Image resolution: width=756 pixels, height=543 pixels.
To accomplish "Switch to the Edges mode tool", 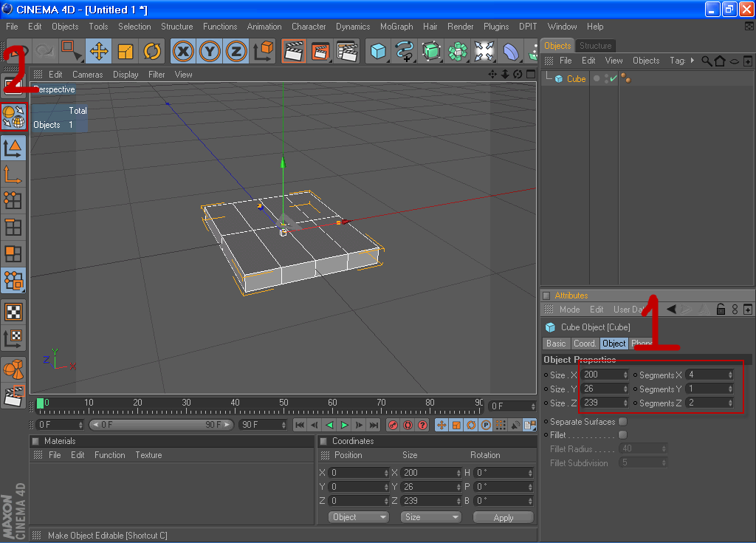I will point(13,228).
